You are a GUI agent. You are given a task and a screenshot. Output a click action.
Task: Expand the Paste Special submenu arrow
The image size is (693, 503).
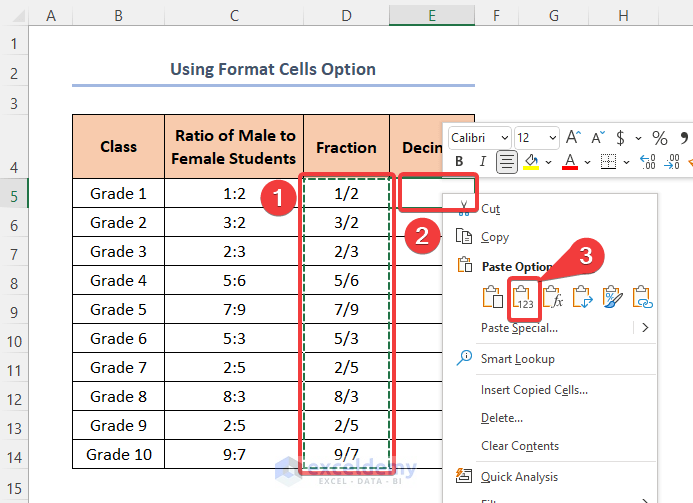(x=645, y=327)
